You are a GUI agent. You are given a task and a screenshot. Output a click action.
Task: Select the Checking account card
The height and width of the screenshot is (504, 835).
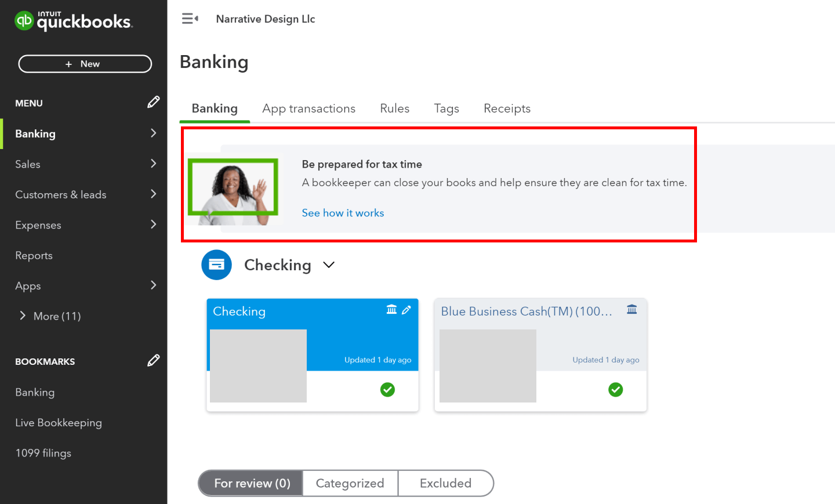click(313, 355)
